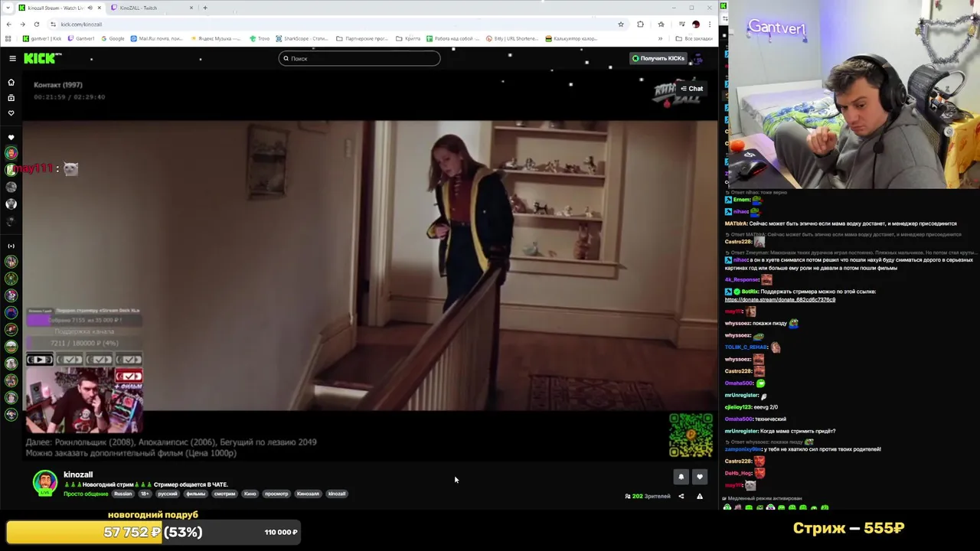Screen dimensions: 980x551
Task: Open the Browse icon in Kick sidebar
Action: (11, 97)
